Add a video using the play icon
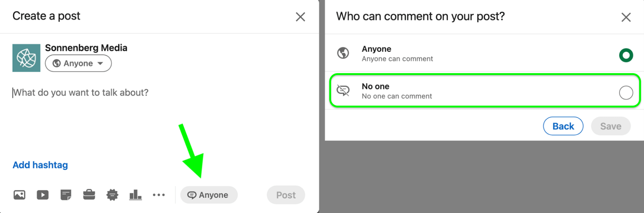Image resolution: width=644 pixels, height=213 pixels. coord(43,195)
